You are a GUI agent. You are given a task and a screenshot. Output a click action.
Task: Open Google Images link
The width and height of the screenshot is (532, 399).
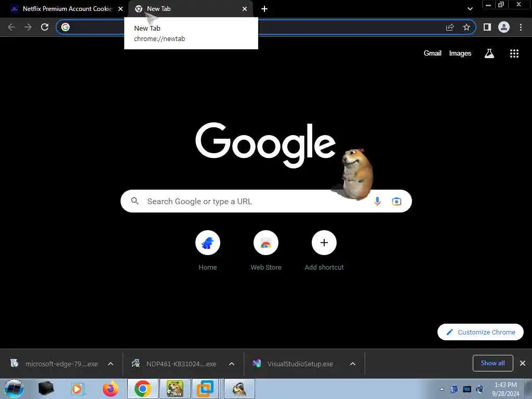[460, 54]
